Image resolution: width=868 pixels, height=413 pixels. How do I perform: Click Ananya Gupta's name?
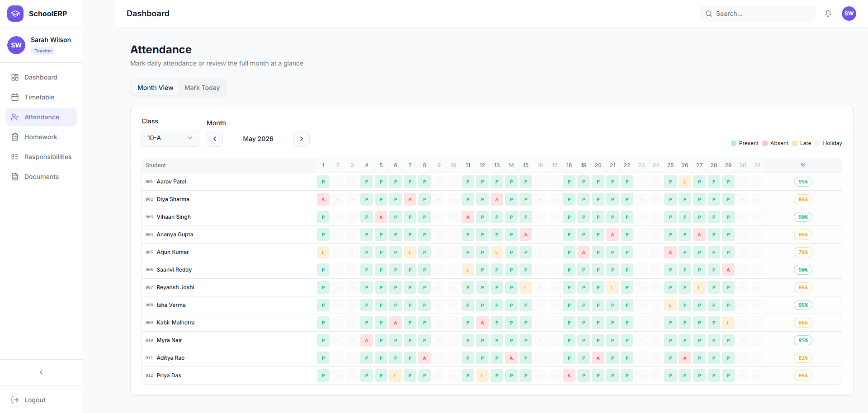point(175,235)
